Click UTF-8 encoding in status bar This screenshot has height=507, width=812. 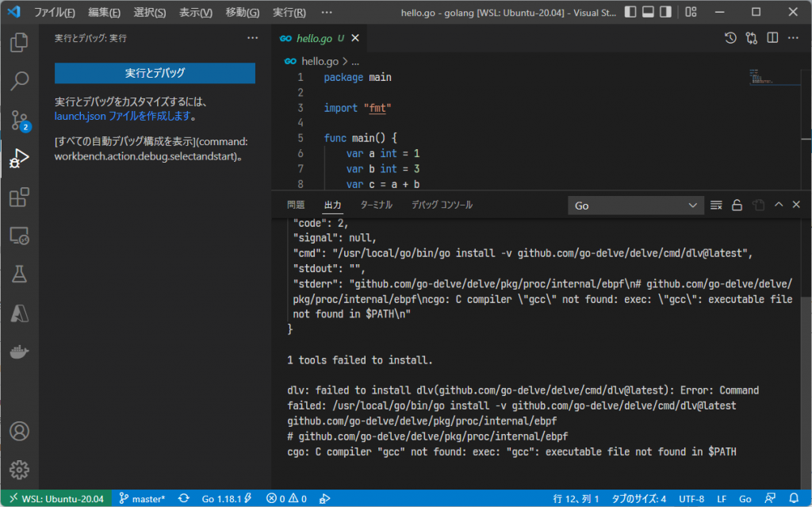[x=691, y=499]
